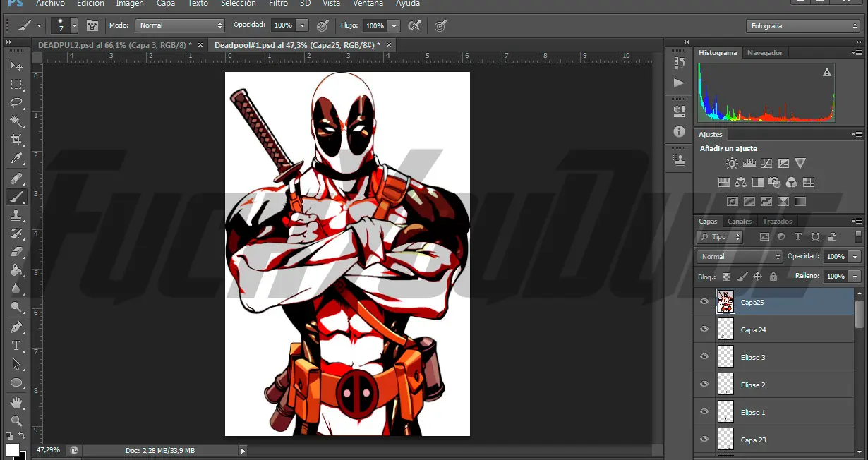
Task: Select the Pen tool
Action: [x=16, y=327]
